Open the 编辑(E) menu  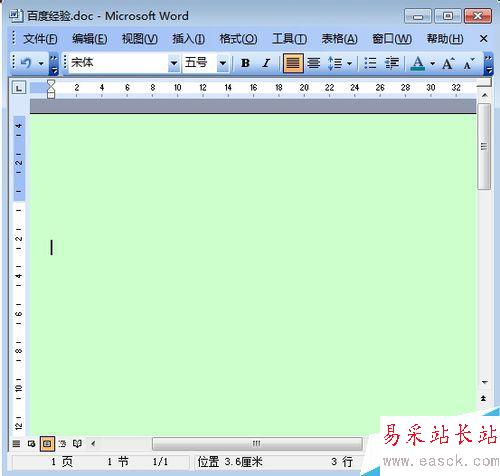[x=90, y=39]
